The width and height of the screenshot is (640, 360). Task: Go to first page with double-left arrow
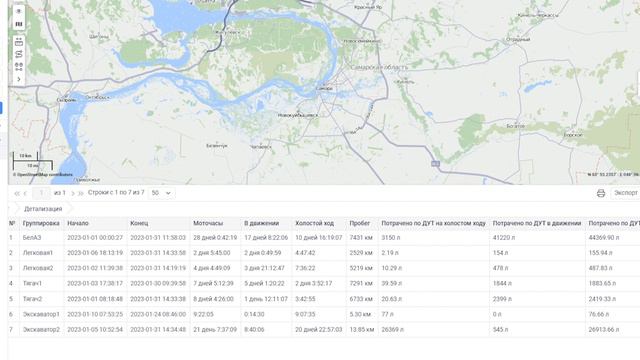point(16,193)
